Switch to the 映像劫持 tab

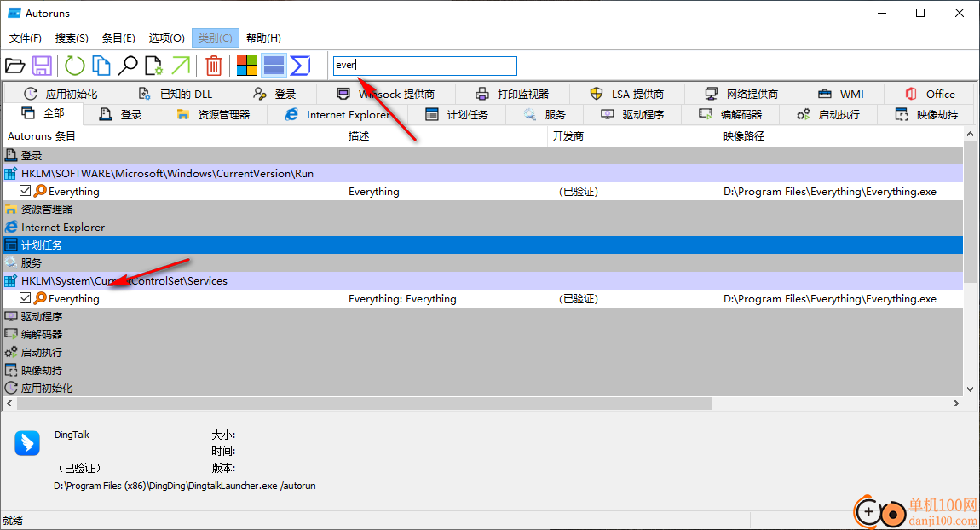coord(926,114)
